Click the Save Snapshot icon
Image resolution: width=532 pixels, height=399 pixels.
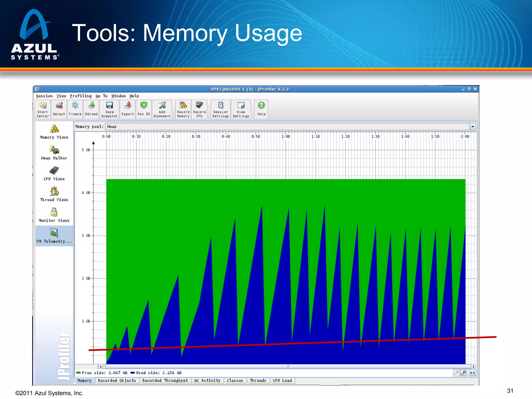[109, 109]
